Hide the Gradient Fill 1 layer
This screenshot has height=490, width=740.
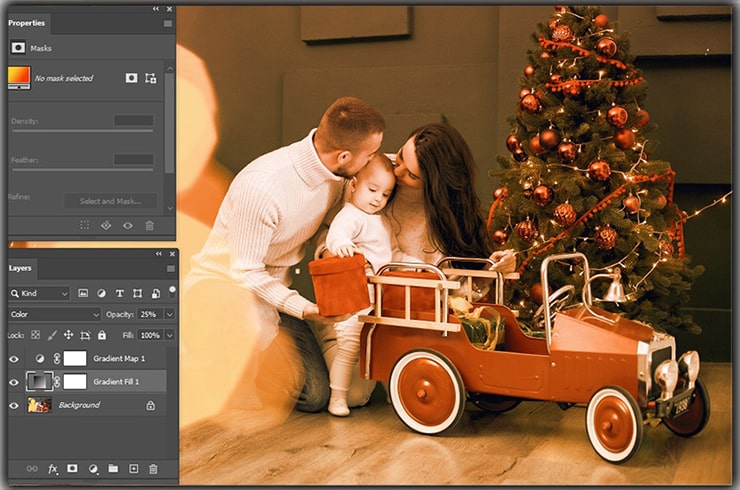[x=14, y=382]
